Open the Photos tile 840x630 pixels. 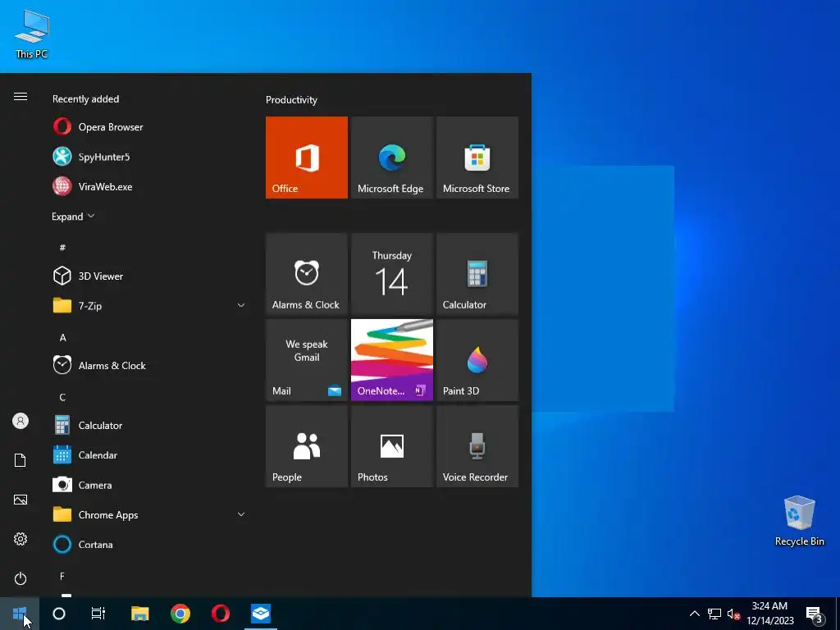(391, 446)
